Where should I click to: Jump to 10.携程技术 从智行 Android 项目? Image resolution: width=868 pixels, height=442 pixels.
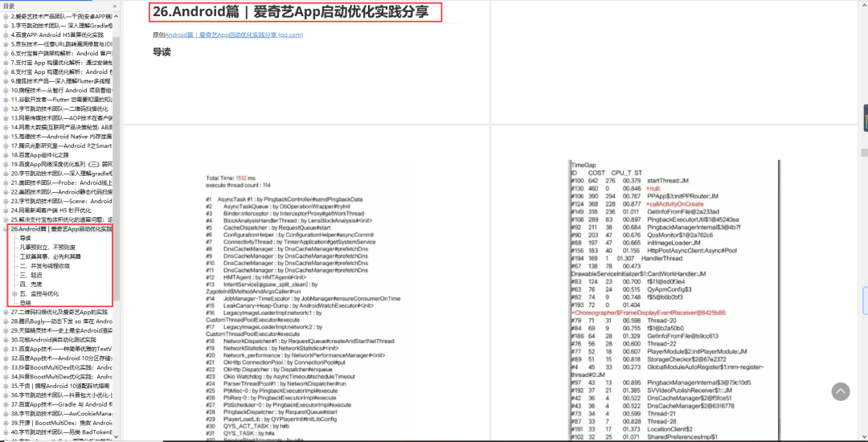61,90
